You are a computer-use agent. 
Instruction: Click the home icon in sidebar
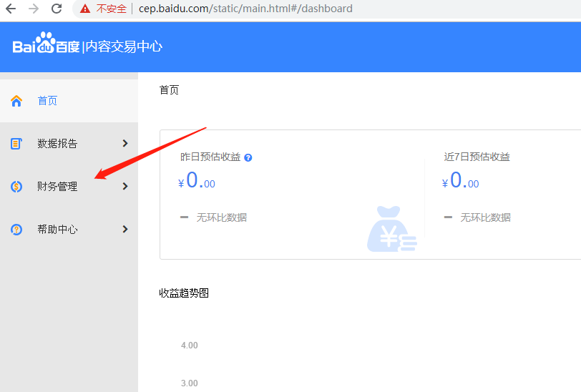[16, 101]
